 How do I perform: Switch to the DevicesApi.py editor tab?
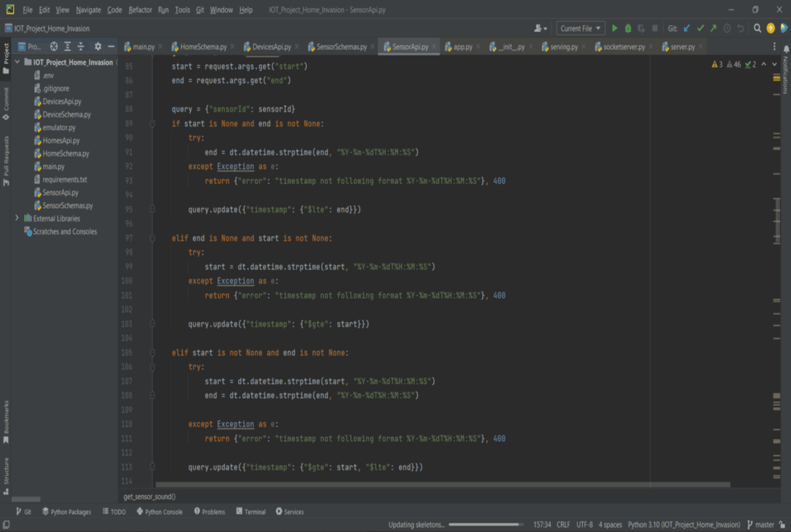click(x=271, y=47)
